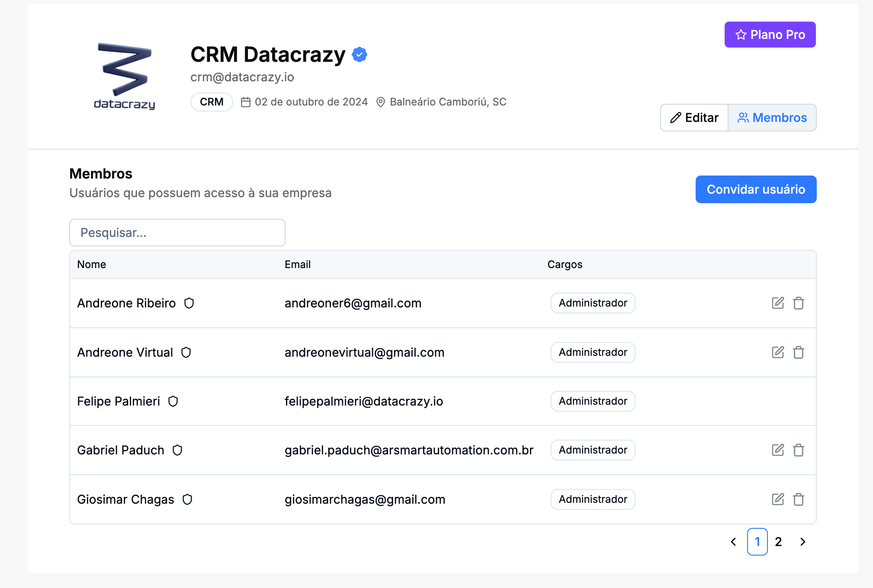Screen dimensions: 873x588
Task: Open the Editar tab
Action: (694, 118)
